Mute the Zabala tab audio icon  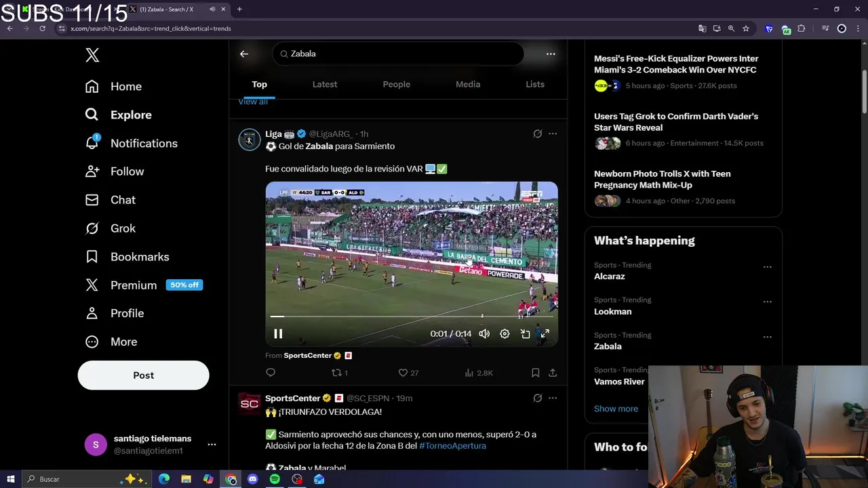click(x=212, y=9)
